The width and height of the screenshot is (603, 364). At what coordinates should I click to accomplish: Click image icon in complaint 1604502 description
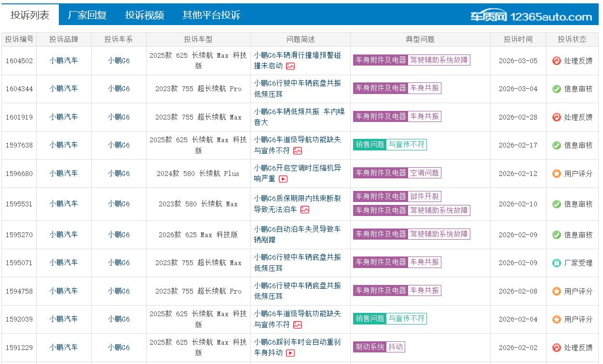point(290,66)
